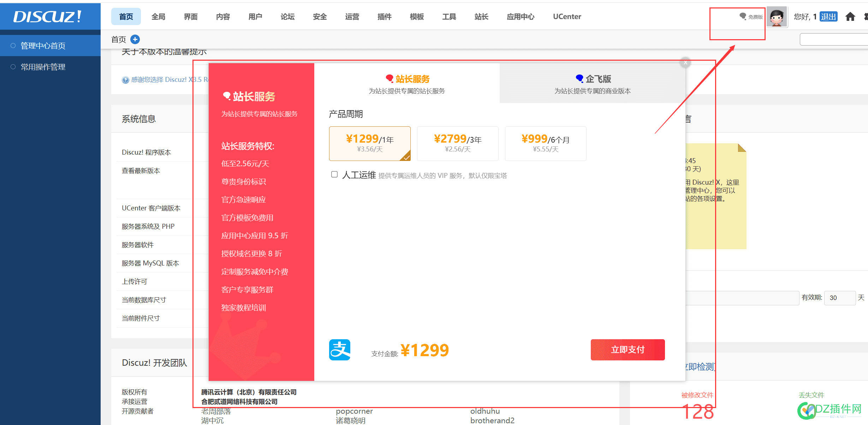Viewport: 868px width, 425px height.
Task: Tick the 人工运维 checkbox
Action: (x=334, y=174)
